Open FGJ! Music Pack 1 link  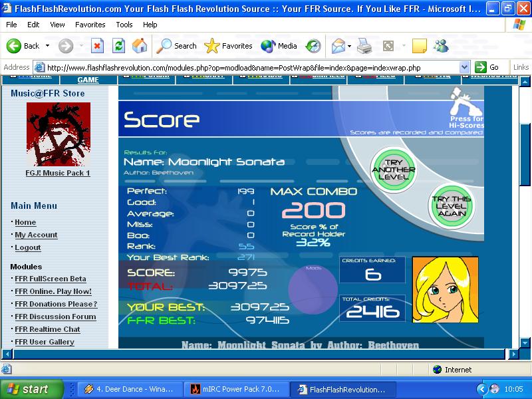pyautogui.click(x=58, y=173)
